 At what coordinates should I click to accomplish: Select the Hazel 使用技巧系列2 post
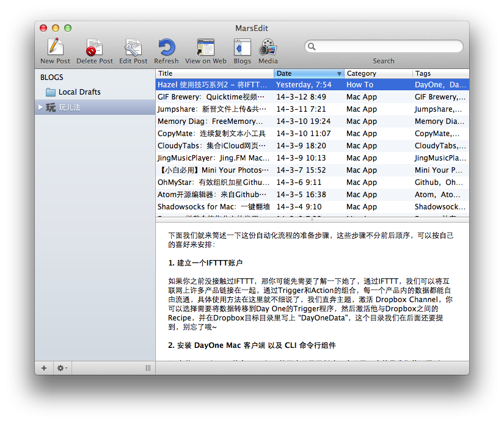(312, 85)
